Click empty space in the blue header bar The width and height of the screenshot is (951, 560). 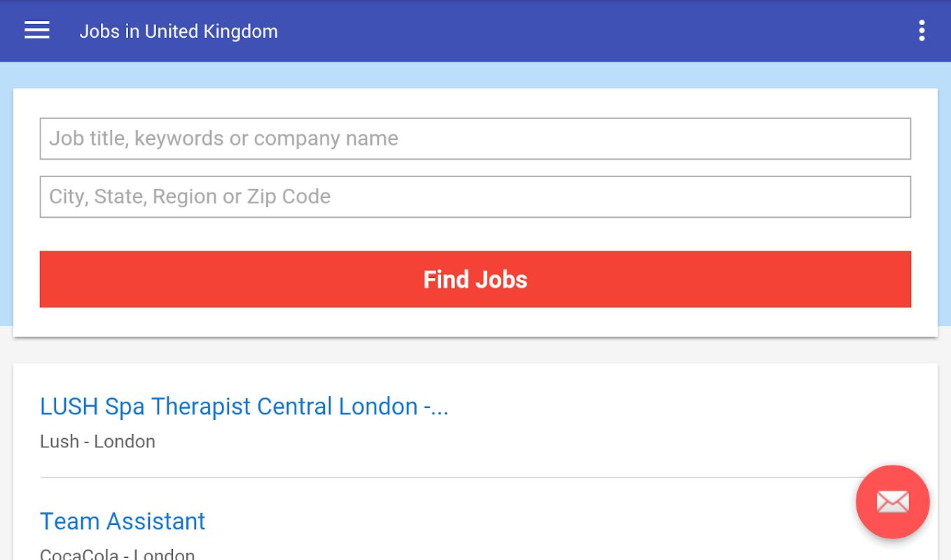click(x=560, y=31)
